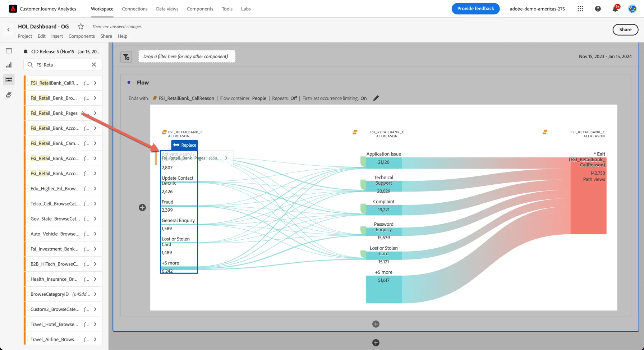
Task: Select the CID Release 5 data view
Action: 63,51
